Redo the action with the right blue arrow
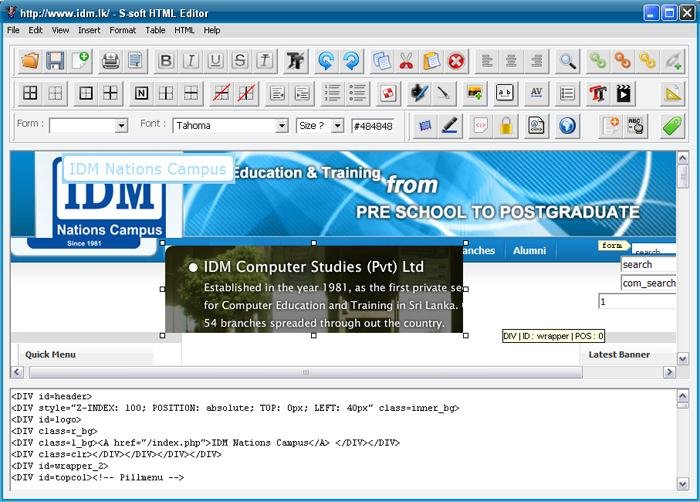This screenshot has height=502, width=700. 351,61
